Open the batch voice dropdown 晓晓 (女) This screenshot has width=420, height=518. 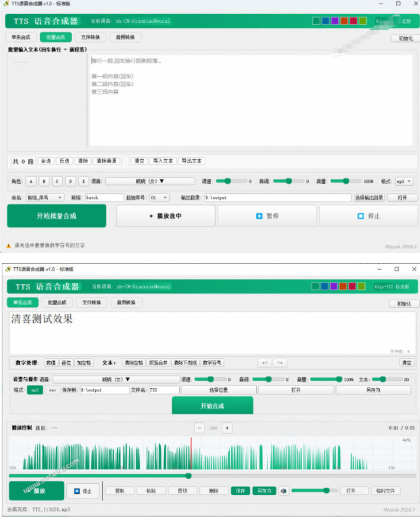[150, 182]
